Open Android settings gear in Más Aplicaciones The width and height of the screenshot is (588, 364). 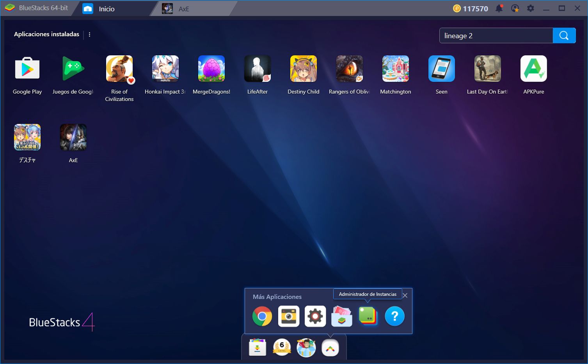[315, 316]
